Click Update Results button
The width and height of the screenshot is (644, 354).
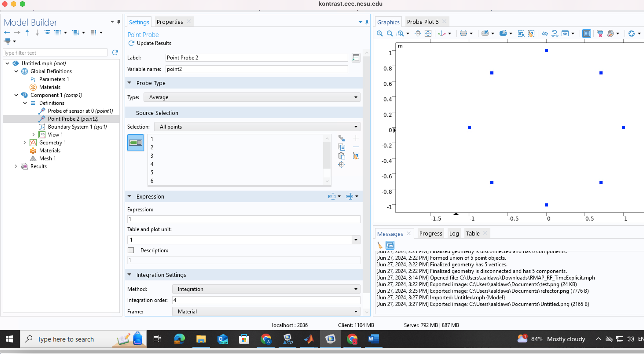tap(150, 43)
